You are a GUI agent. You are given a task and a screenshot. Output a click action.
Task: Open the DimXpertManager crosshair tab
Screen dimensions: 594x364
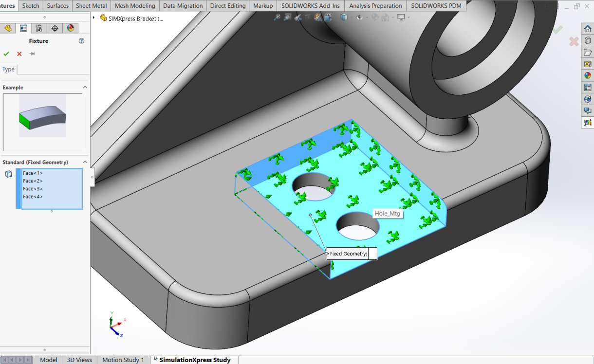click(x=55, y=28)
